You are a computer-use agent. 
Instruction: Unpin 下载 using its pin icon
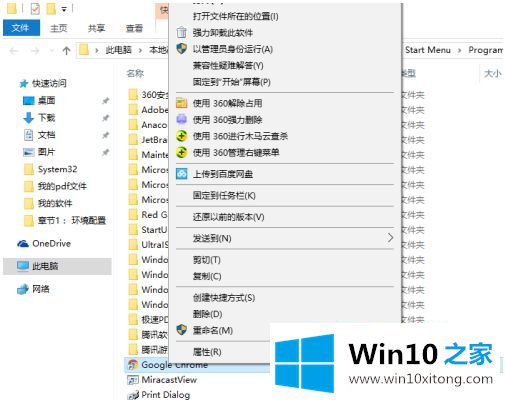click(105, 118)
